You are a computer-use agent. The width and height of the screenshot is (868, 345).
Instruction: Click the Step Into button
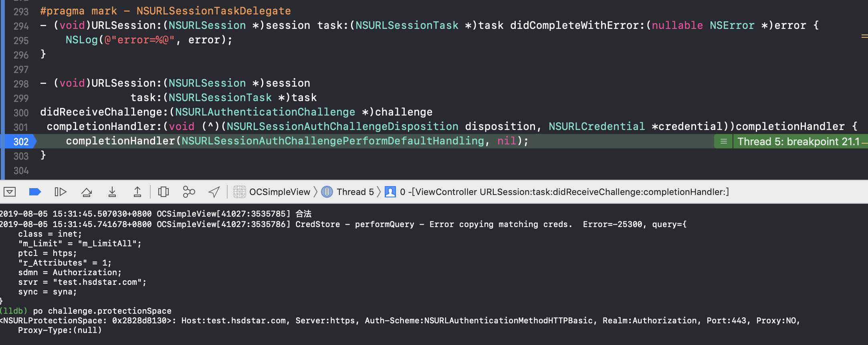pyautogui.click(x=112, y=192)
